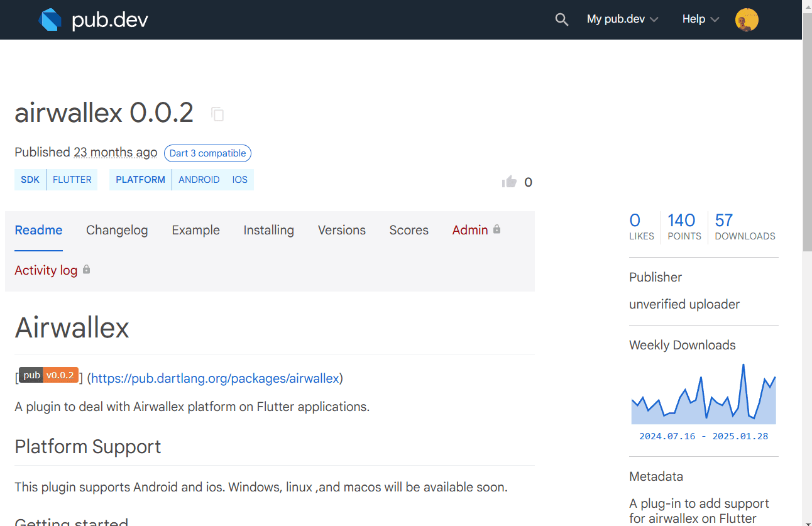Click the SDK tag label
Viewport: 812px width, 526px height.
30,180
